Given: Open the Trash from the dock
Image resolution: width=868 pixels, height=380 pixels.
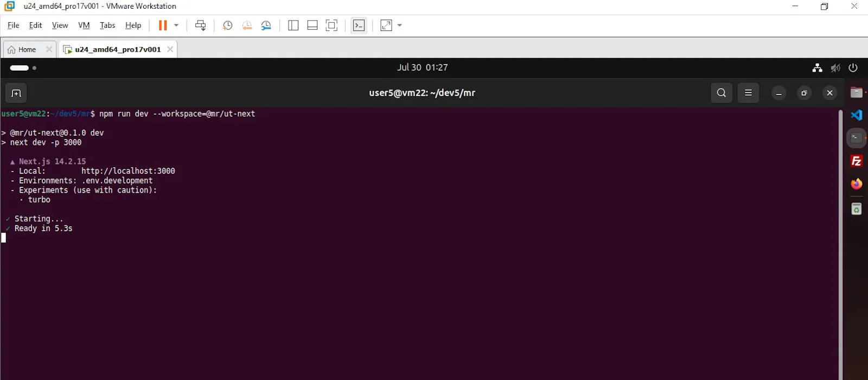Looking at the screenshot, I should (857, 209).
